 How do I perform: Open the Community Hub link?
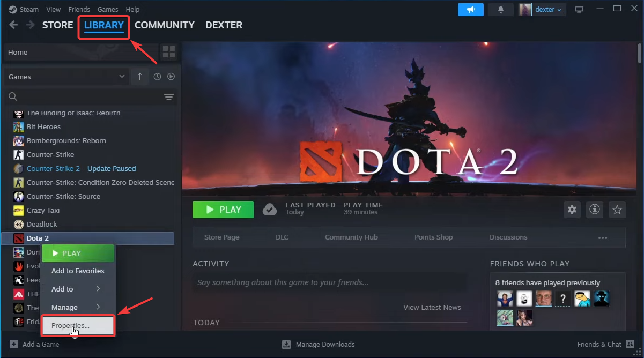click(351, 237)
